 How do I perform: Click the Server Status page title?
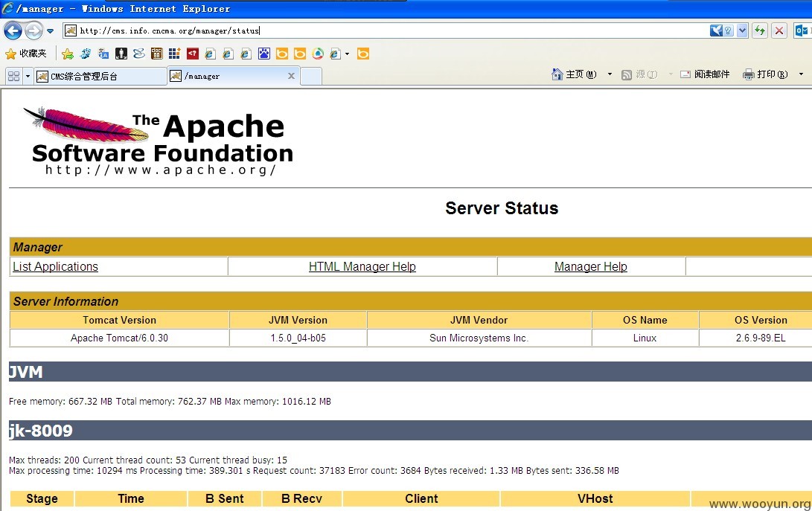point(502,208)
